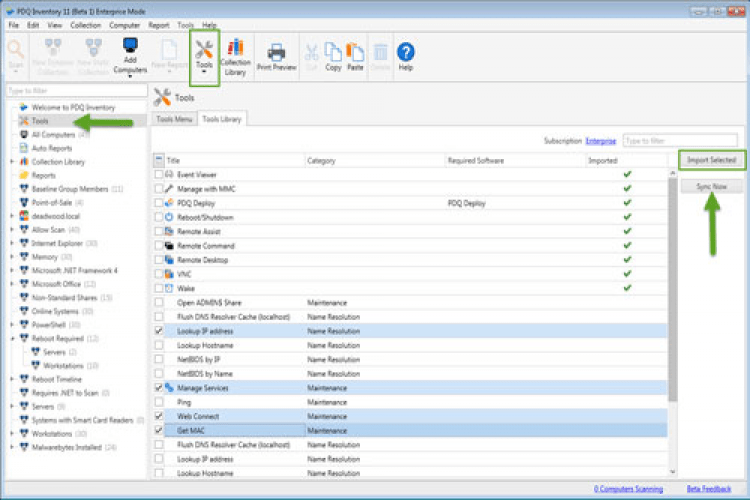Screen dimensions: 750x500
Task: Open the Report menu
Action: pos(158,24)
